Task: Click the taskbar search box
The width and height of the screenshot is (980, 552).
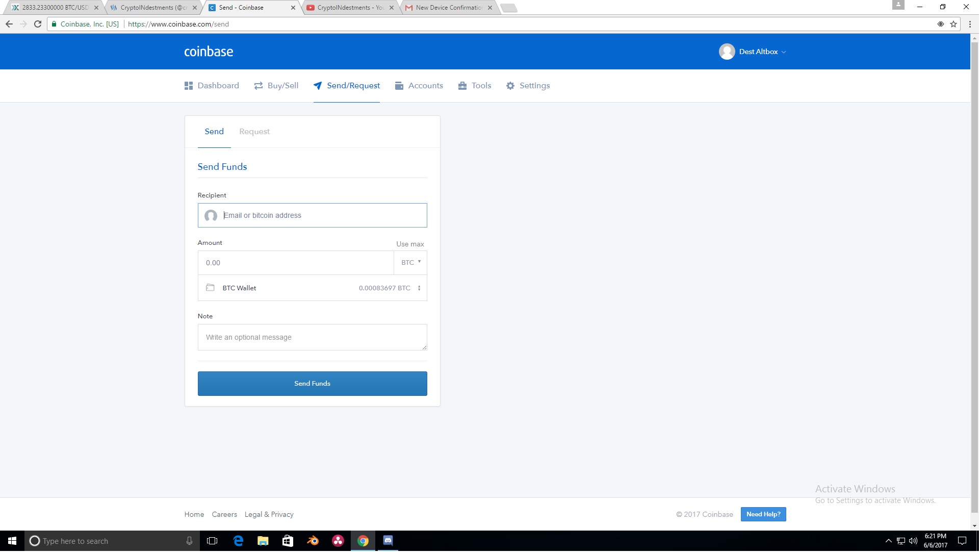Action: pos(112,541)
